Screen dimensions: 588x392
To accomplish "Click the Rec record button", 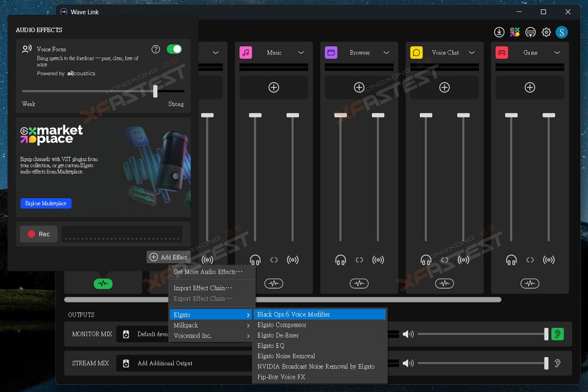I will 39,234.
